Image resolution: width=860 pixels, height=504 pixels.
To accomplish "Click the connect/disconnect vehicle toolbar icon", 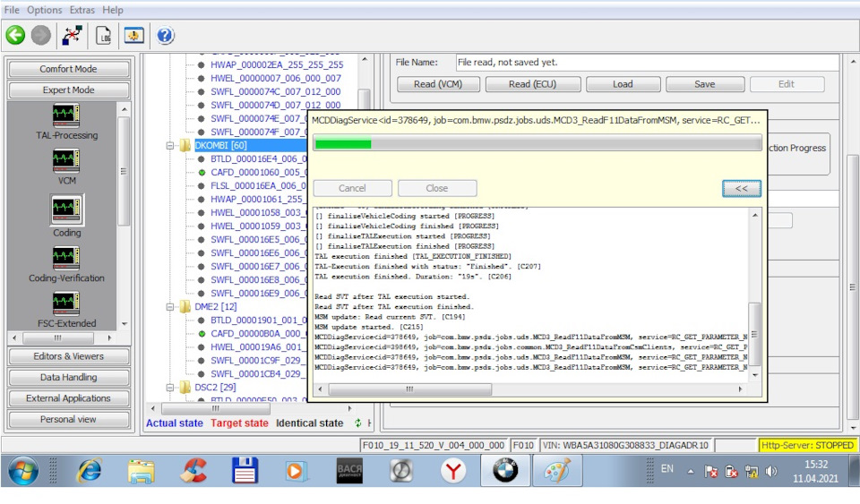I will click(71, 36).
